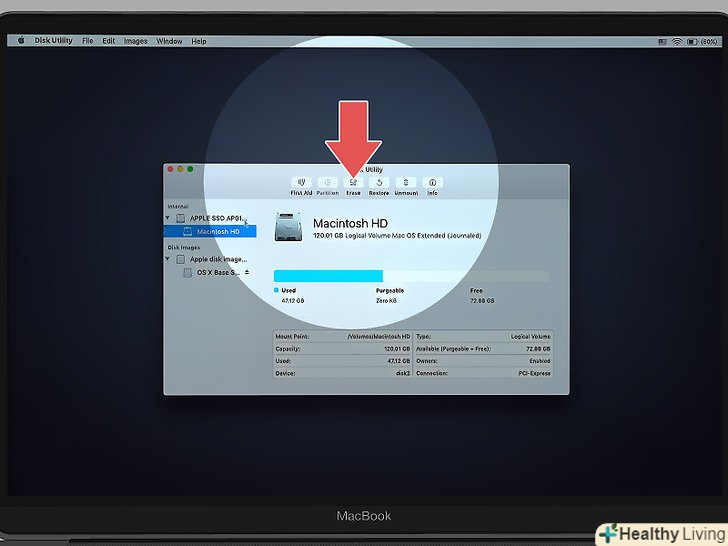Click the battery status icon
728x546 pixels.
coord(692,42)
